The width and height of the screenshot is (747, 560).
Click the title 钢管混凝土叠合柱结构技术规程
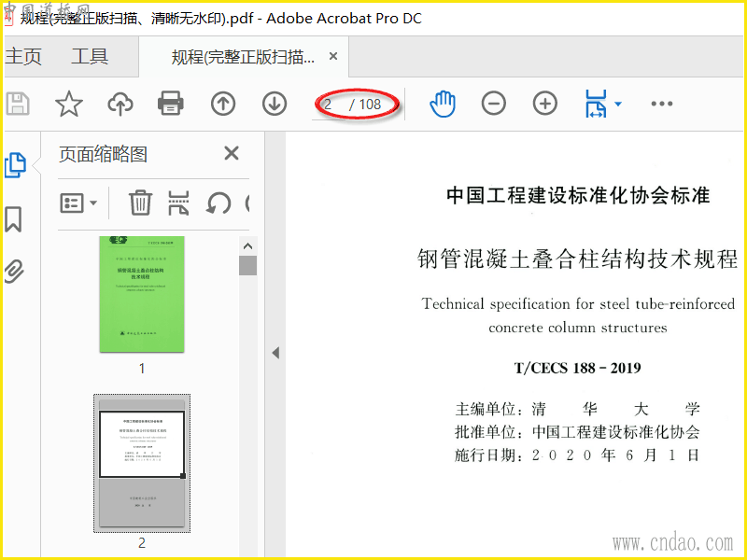577,259
